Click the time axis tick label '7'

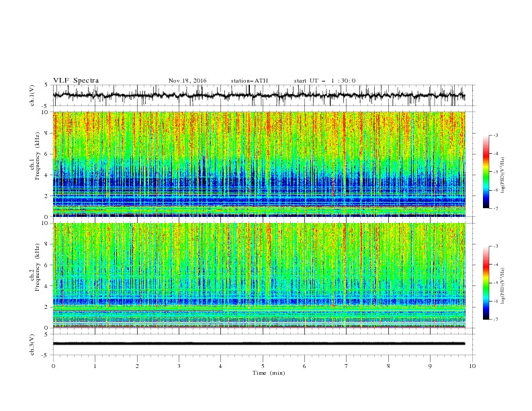click(x=347, y=366)
